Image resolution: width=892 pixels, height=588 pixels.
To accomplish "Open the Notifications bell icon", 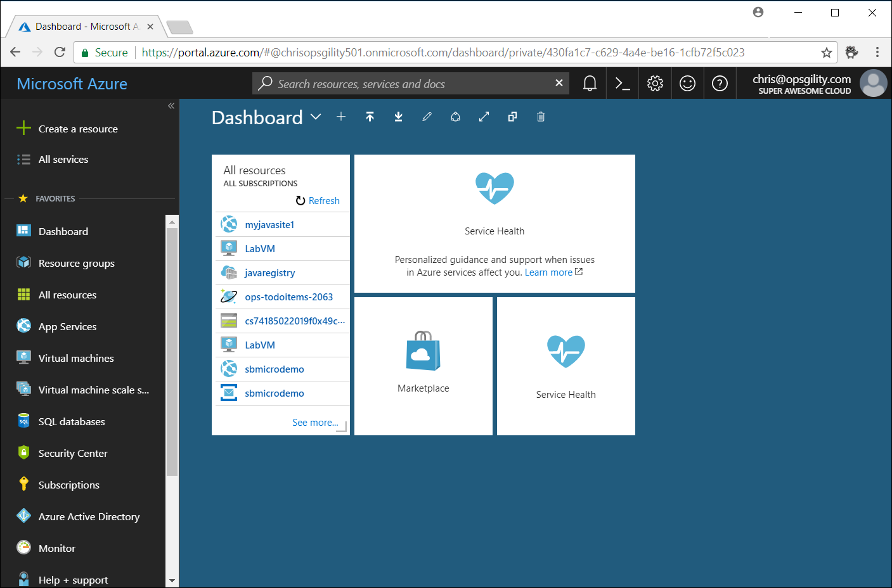I will click(589, 83).
